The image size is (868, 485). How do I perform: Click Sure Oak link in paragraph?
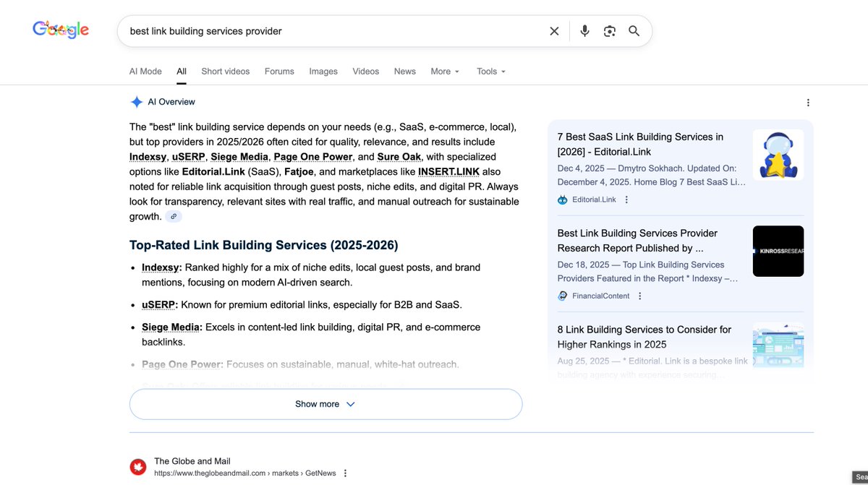coord(399,157)
